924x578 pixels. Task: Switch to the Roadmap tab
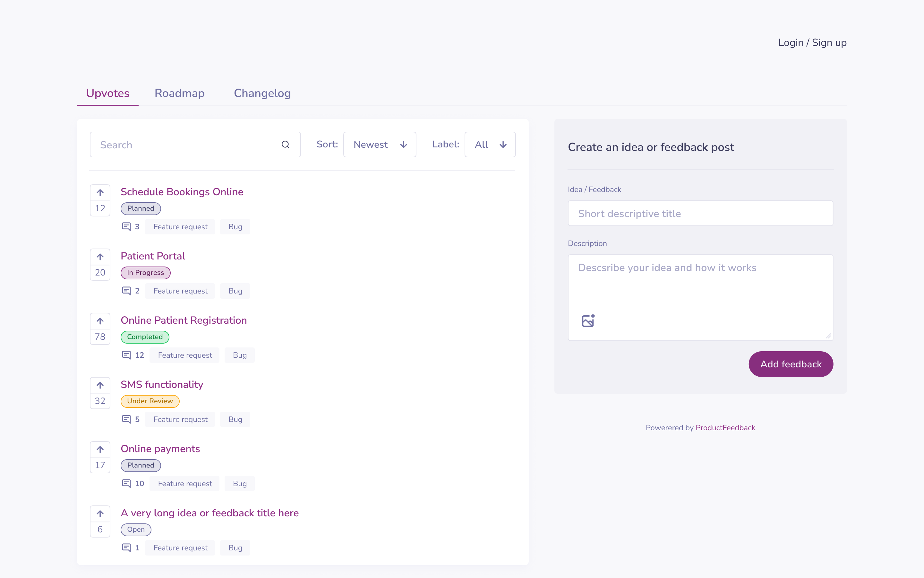(x=179, y=93)
